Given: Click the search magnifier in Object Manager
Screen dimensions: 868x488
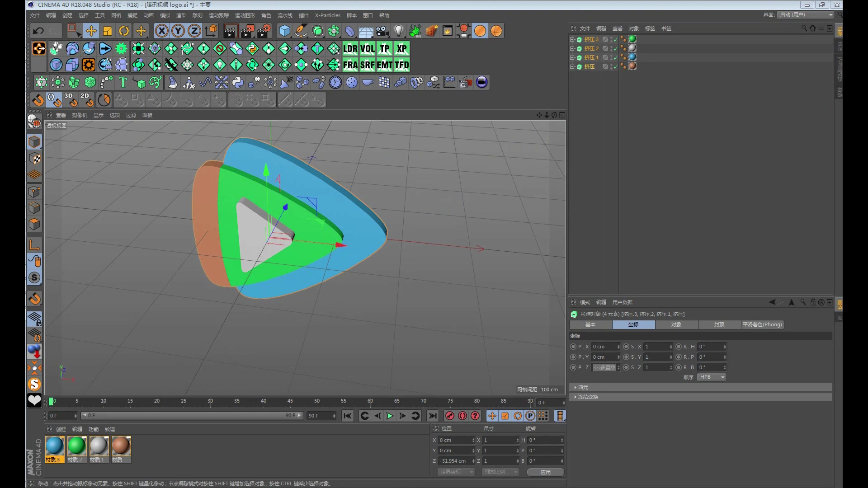Looking at the screenshot, I should pos(804,28).
